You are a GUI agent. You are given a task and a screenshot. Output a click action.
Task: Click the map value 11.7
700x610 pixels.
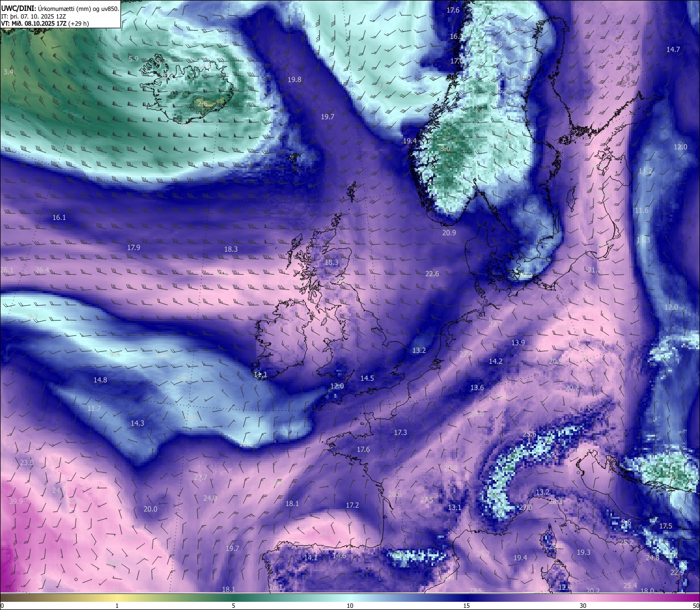94,409
